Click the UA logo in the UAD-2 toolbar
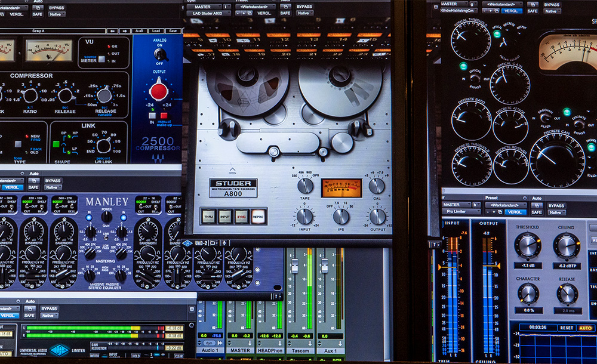Screen dimensions: 597x364 (x=187, y=243)
